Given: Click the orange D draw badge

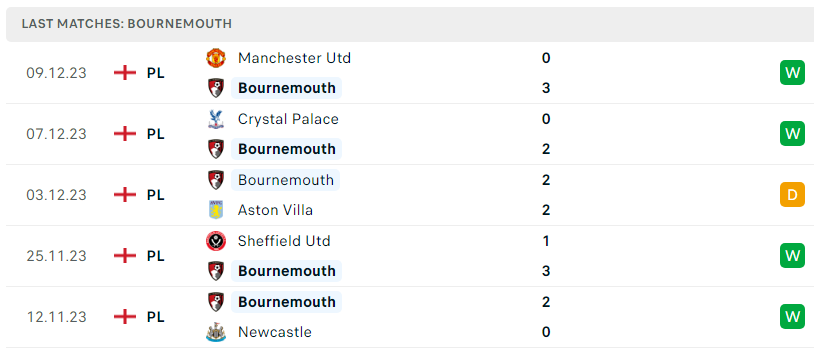Looking at the screenshot, I should click(792, 195).
